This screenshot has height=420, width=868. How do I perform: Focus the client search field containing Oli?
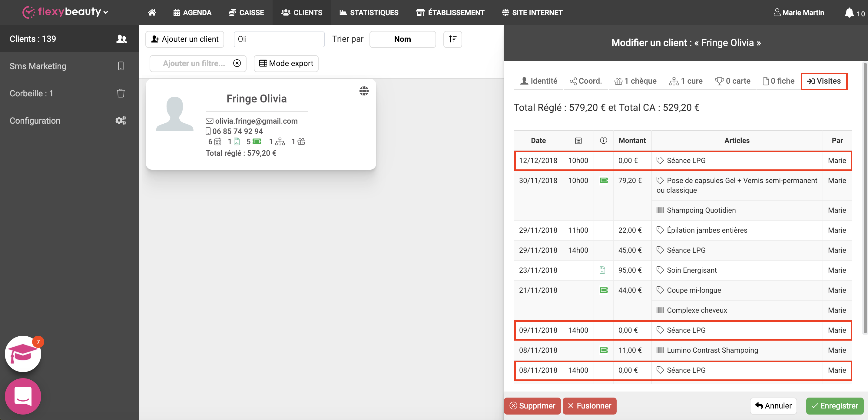(x=279, y=39)
